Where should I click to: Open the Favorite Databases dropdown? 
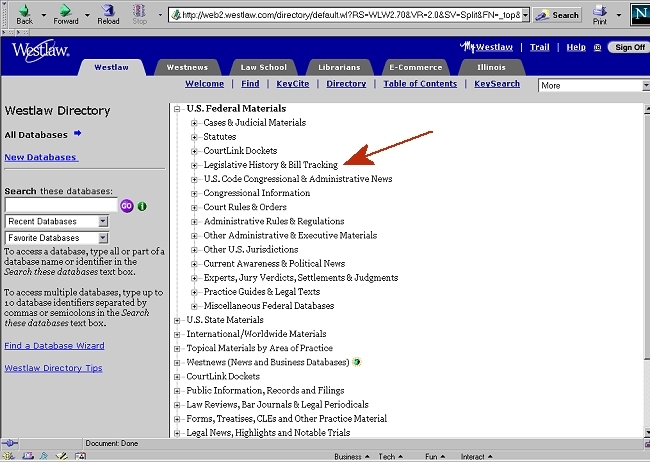tap(103, 238)
